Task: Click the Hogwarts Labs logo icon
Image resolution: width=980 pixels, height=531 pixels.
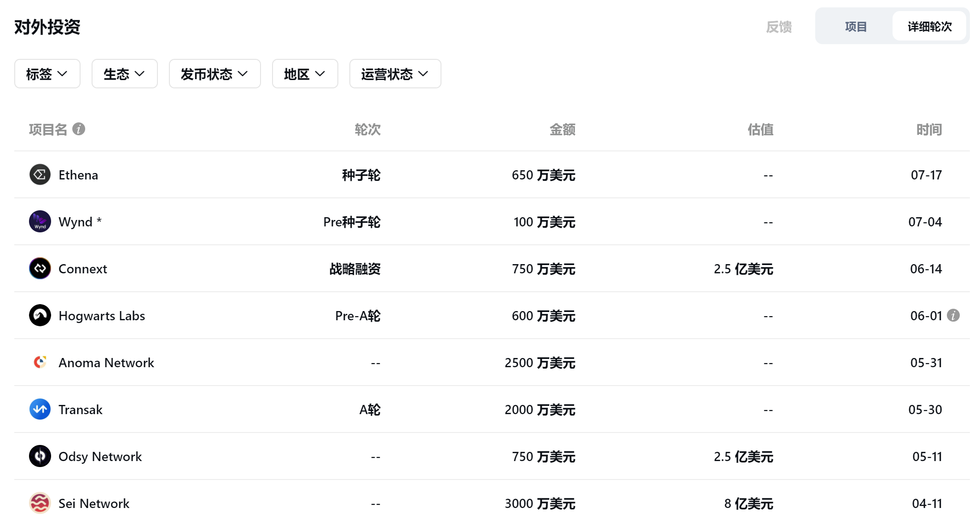Action: (40, 316)
